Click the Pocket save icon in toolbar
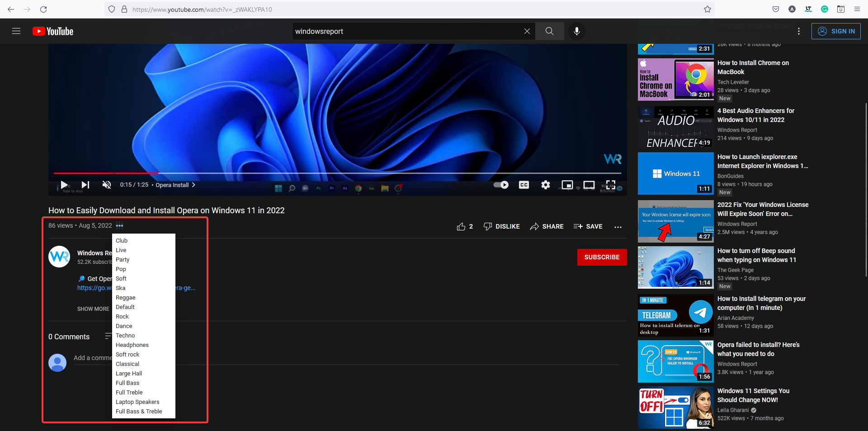 (x=776, y=9)
